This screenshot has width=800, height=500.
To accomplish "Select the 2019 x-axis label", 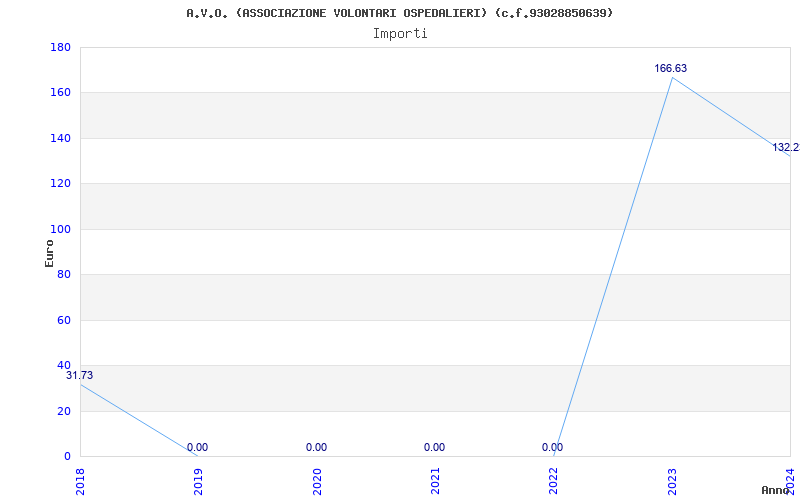I will 198,481.
